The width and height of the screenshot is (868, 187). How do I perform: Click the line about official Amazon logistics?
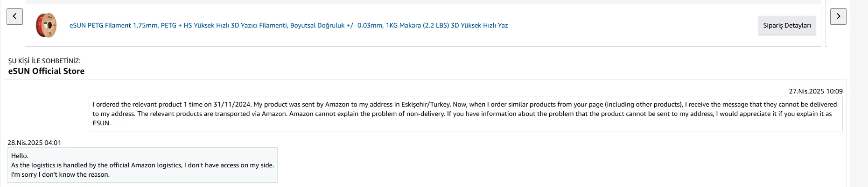tap(142, 165)
